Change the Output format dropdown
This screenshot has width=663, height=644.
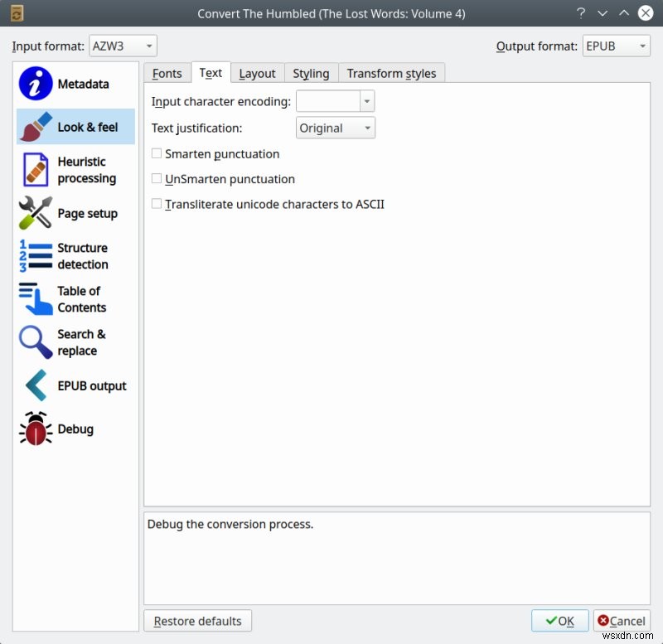(617, 46)
